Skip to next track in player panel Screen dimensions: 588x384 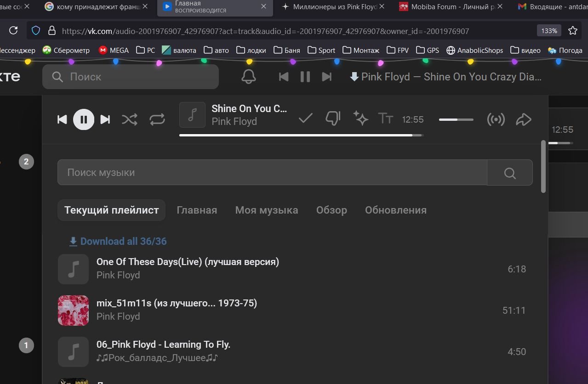pos(105,119)
